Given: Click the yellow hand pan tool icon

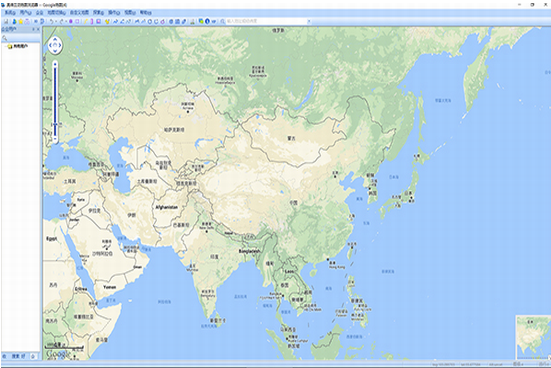Looking at the screenshot, I should [x=107, y=21].
